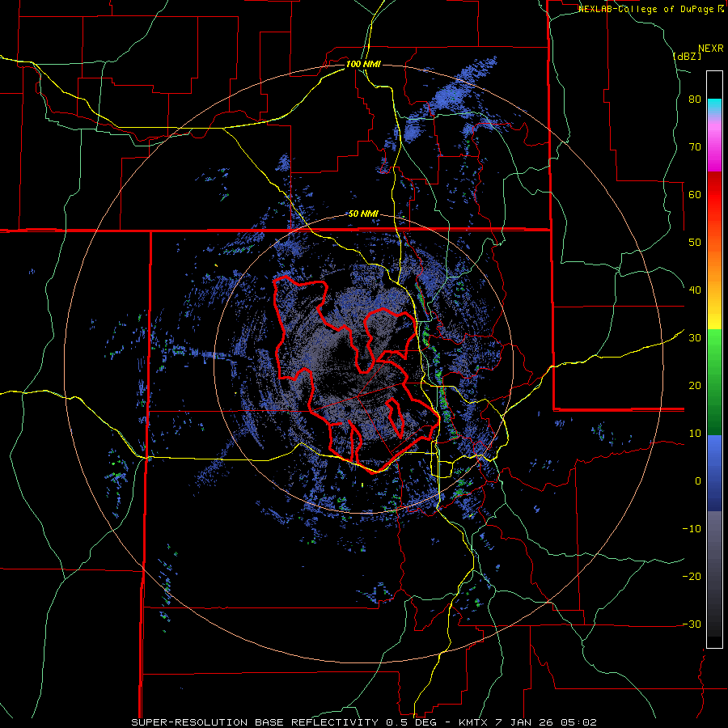
Task: Click the NEXLAB-College of DuPage label
Action: (650, 9)
